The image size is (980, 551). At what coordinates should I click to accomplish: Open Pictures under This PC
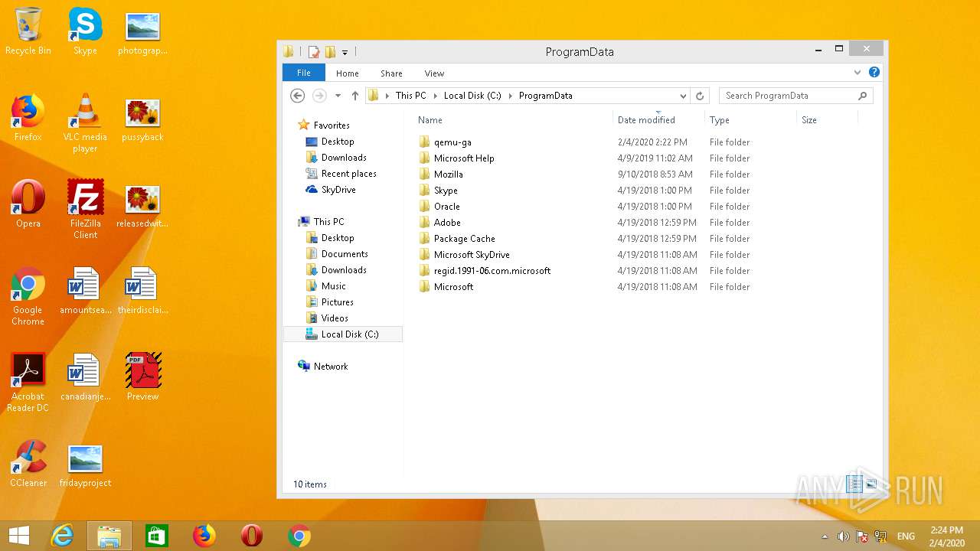tap(337, 302)
